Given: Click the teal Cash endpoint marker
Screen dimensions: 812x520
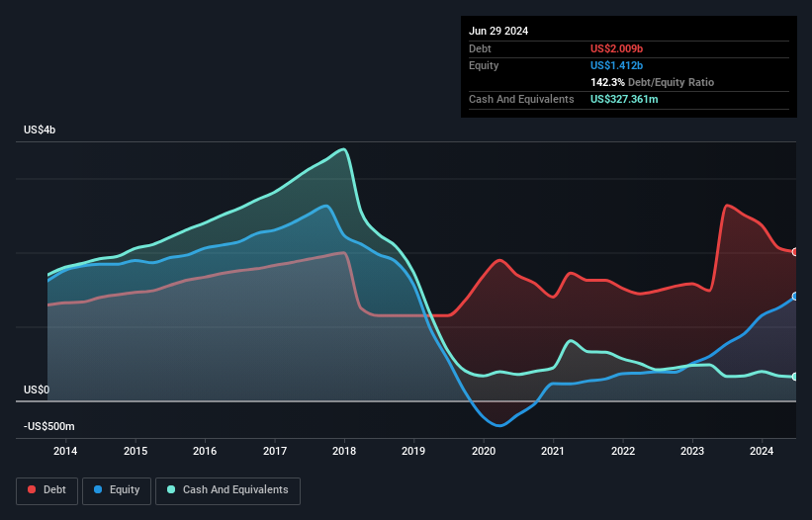Looking at the screenshot, I should 795,377.
